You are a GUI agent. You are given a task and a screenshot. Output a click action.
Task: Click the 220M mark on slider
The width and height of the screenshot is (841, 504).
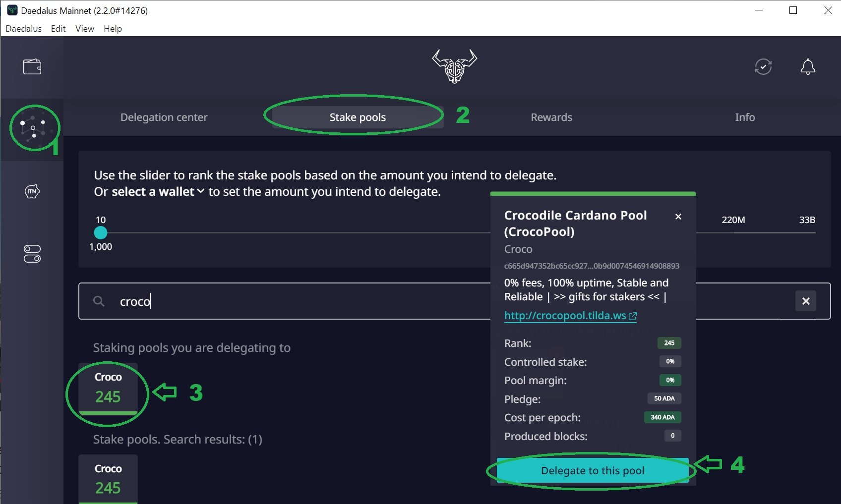point(733,220)
